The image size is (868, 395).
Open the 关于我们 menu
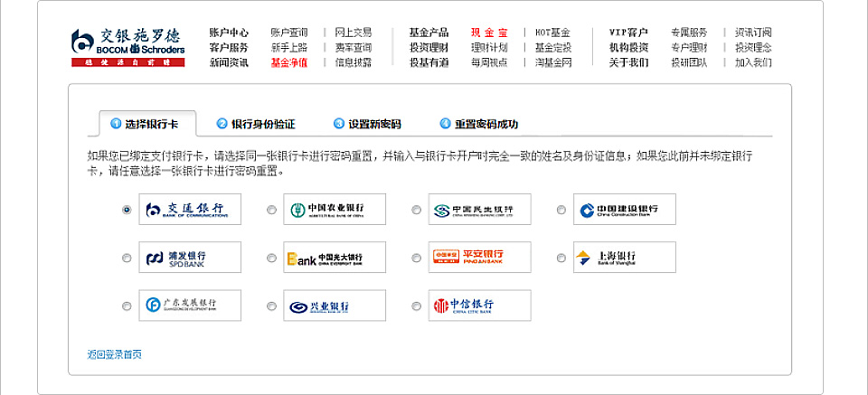click(x=628, y=62)
